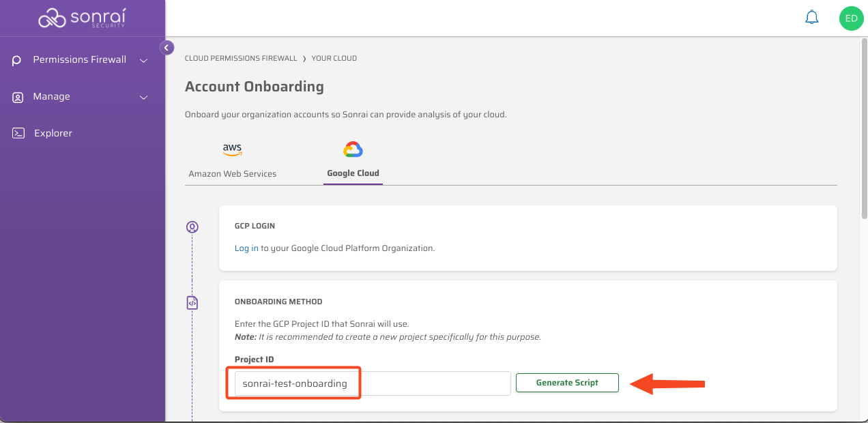Screen dimensions: 868x423
Task: Click the Explorer terminal icon
Action: pos(18,134)
